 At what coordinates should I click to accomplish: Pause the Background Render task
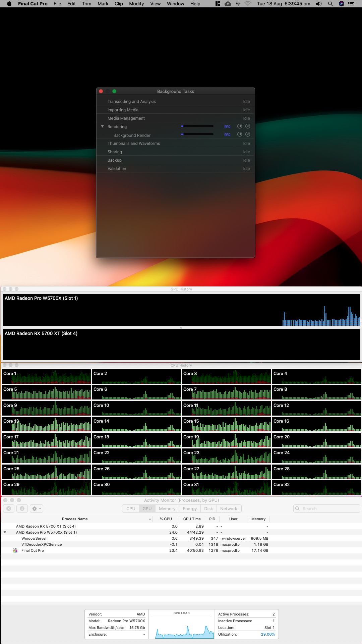240,134
